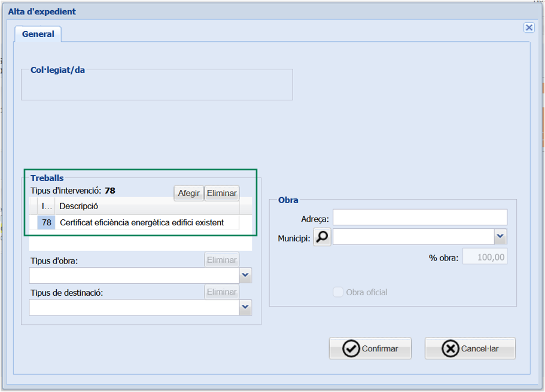Screen dimensions: 545x392
Task: Focus the Adreça input field
Action: point(420,218)
